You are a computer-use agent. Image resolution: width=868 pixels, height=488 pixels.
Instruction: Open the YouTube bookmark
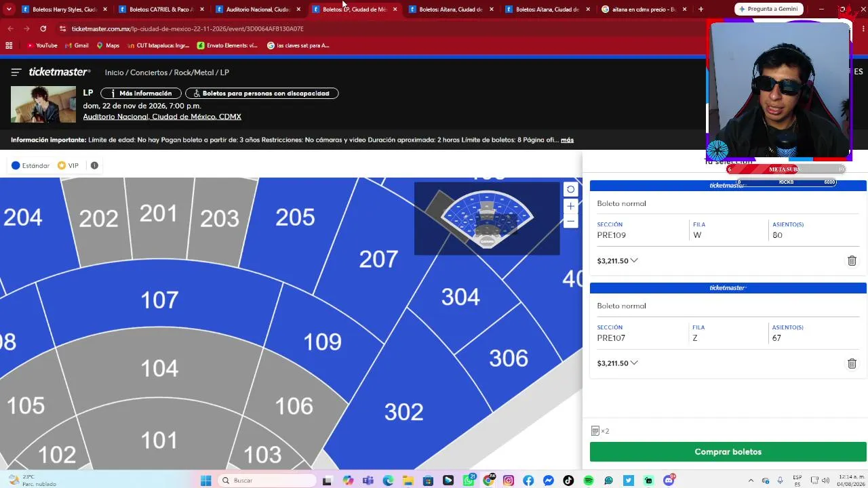click(41, 45)
